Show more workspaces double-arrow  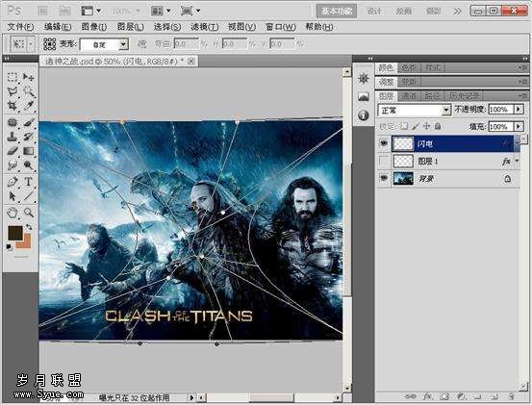[458, 12]
